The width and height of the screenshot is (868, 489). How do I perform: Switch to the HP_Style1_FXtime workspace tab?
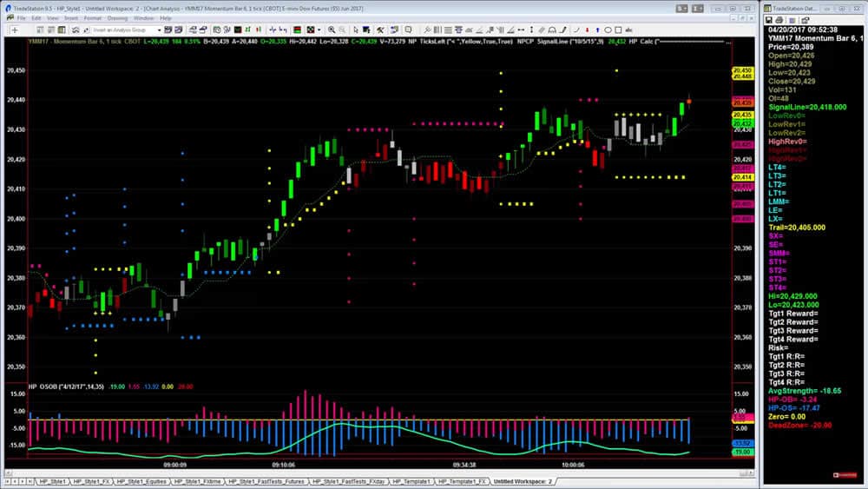[x=197, y=482]
